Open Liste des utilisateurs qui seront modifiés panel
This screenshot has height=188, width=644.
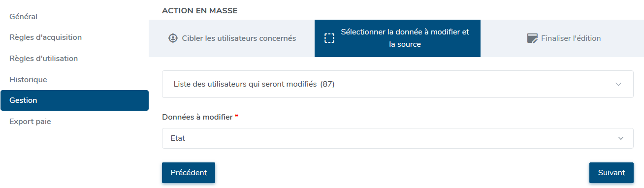(x=398, y=84)
